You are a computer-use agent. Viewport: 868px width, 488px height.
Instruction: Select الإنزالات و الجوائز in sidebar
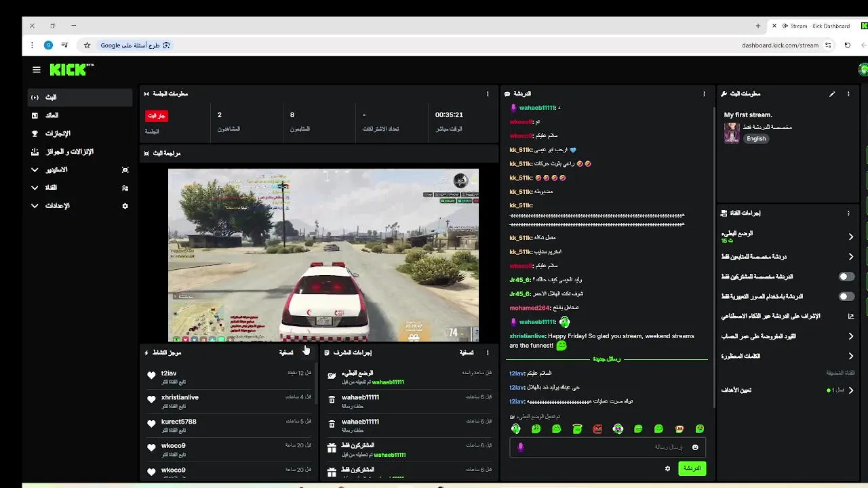point(79,152)
